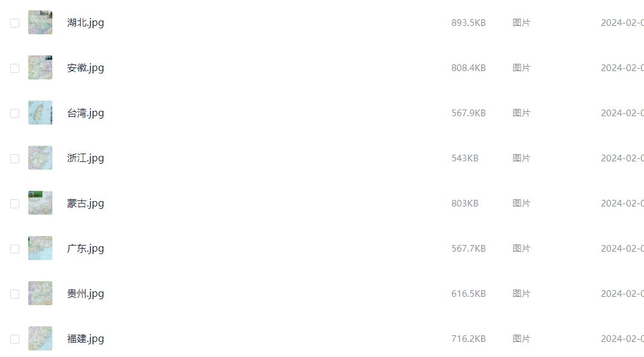Image resolution: width=644 pixels, height=357 pixels.
Task: Mark the 蒙古.jpg checkbox
Action: (14, 203)
